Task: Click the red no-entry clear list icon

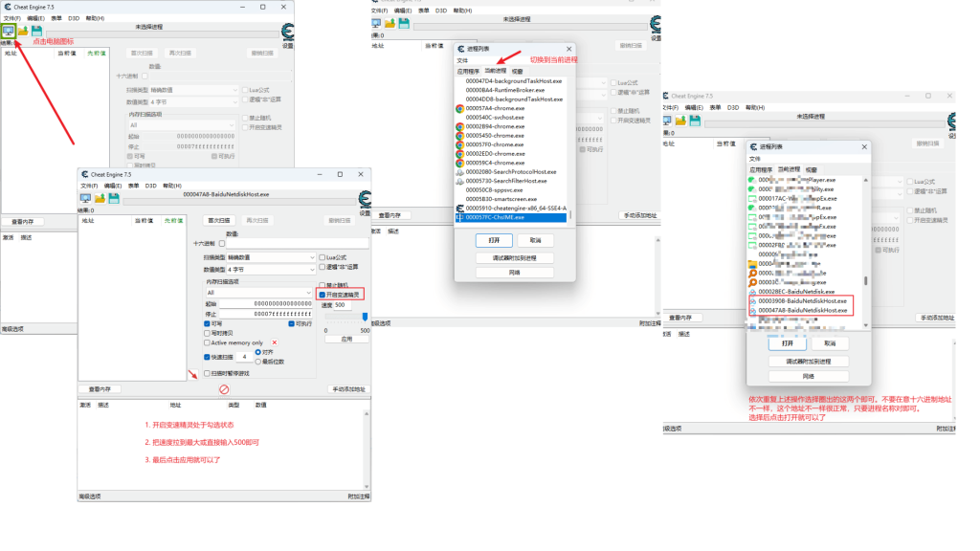Action: [x=224, y=389]
